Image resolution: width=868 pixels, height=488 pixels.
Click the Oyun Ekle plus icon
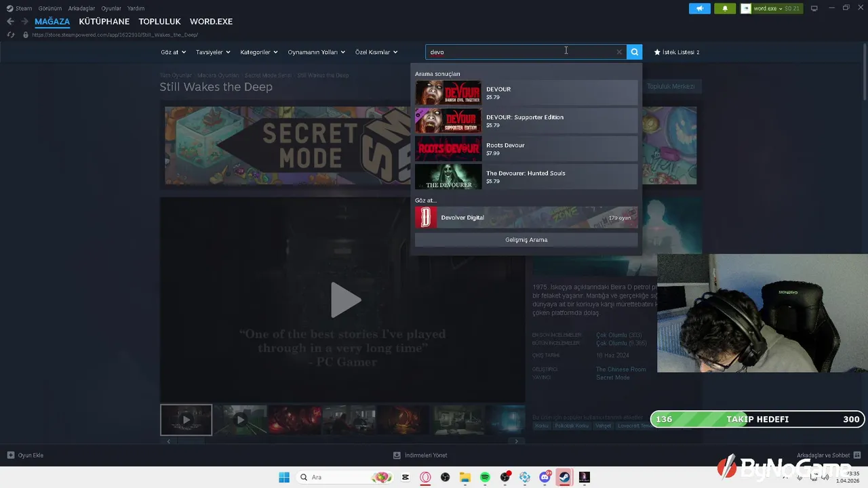pos(10,455)
